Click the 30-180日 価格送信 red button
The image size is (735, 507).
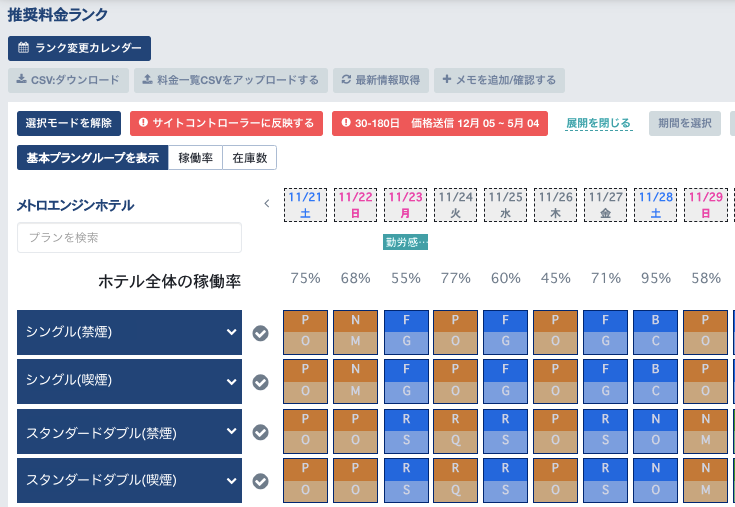click(440, 123)
